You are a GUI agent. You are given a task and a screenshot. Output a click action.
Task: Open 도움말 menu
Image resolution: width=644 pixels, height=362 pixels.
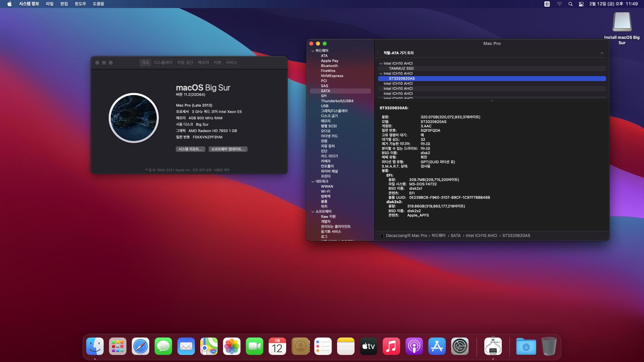[x=98, y=4]
